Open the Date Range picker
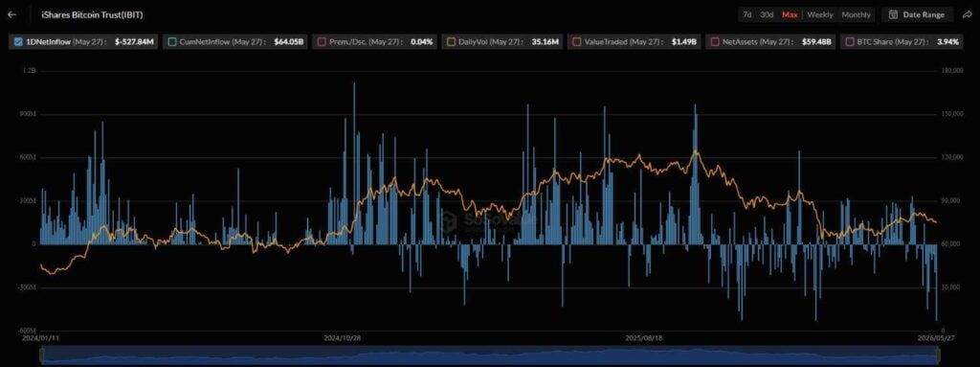This screenshot has height=367, width=980. point(917,14)
